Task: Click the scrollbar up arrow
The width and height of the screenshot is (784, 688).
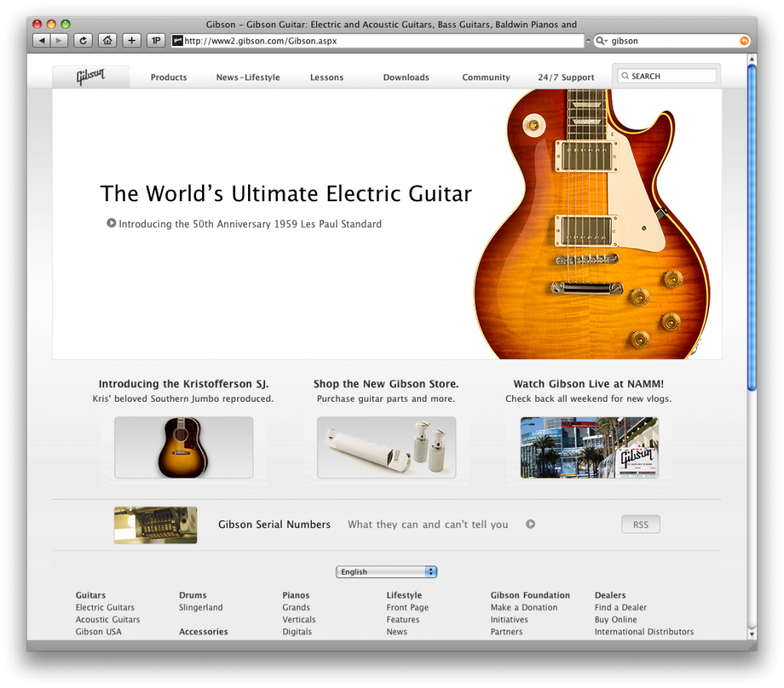Action: click(x=752, y=60)
